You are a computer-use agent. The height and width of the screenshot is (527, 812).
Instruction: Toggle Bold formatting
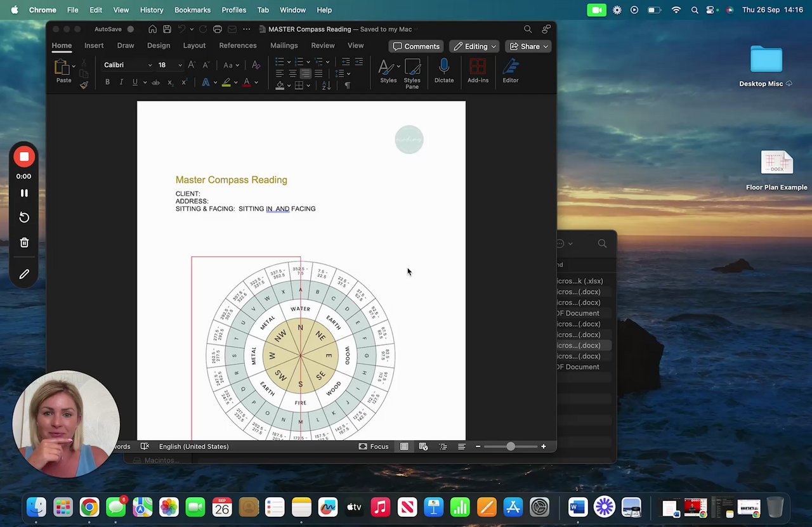pos(107,82)
